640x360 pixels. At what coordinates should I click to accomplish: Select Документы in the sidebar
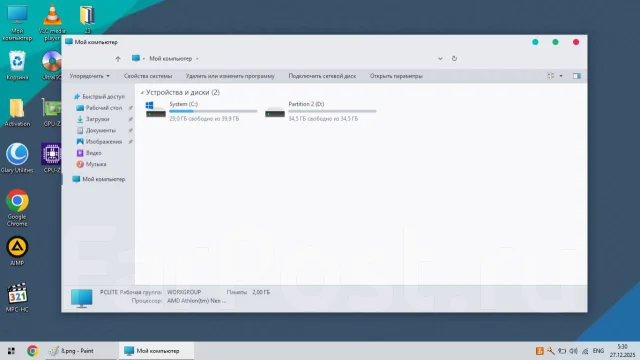pyautogui.click(x=96, y=130)
